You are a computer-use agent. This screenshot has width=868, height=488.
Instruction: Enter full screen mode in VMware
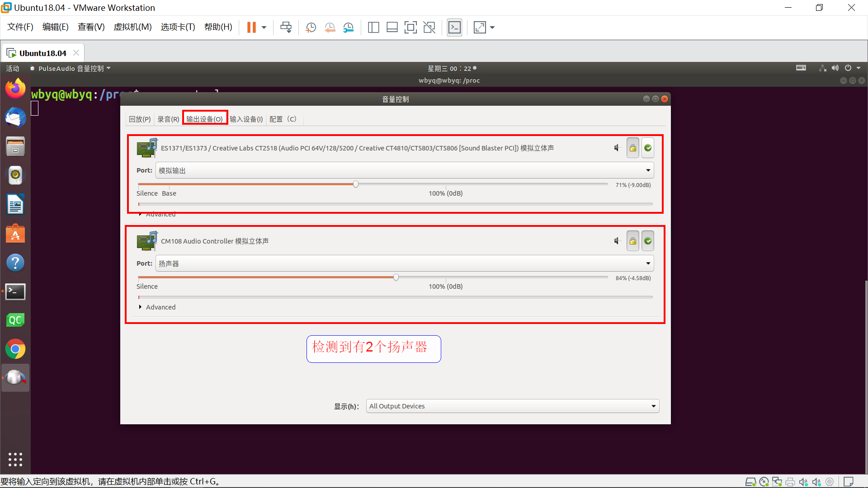click(x=480, y=27)
